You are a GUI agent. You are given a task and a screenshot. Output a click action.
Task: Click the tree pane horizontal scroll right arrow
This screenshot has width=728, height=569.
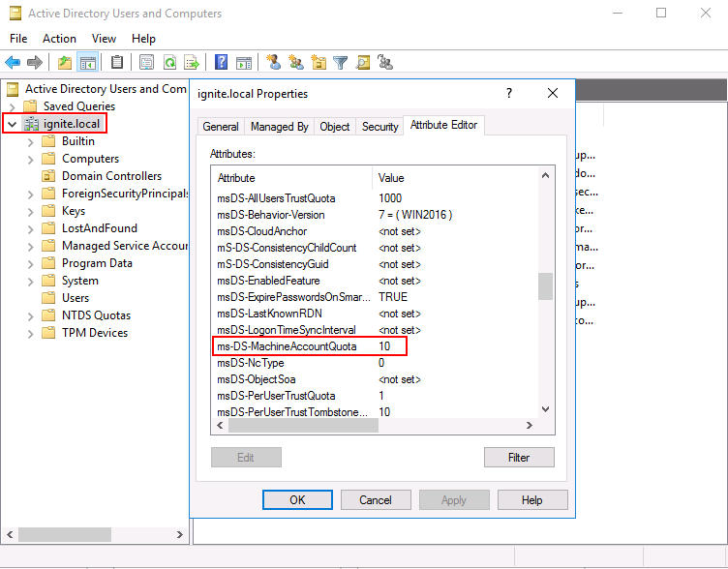pyautogui.click(x=180, y=535)
